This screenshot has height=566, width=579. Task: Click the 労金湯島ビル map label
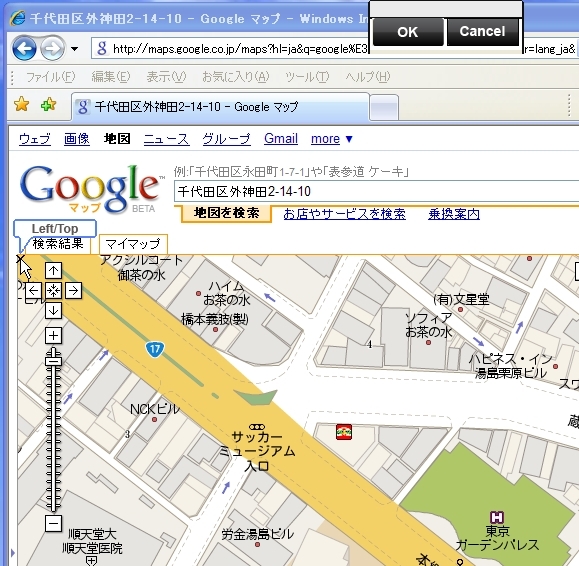pyautogui.click(x=257, y=534)
